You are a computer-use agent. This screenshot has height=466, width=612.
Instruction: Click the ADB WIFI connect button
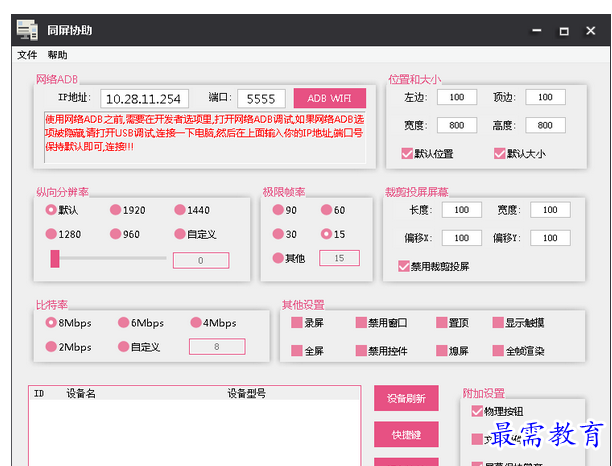coord(329,98)
